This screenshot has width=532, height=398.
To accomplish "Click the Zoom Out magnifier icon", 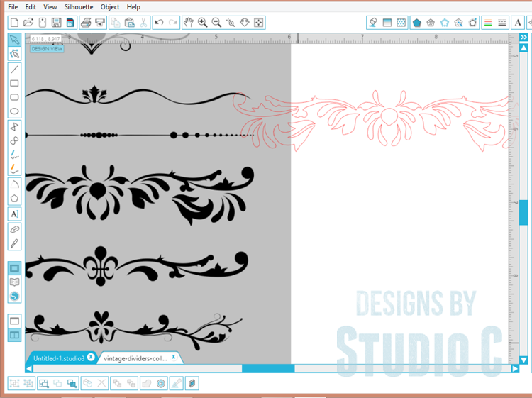I will tap(216, 23).
